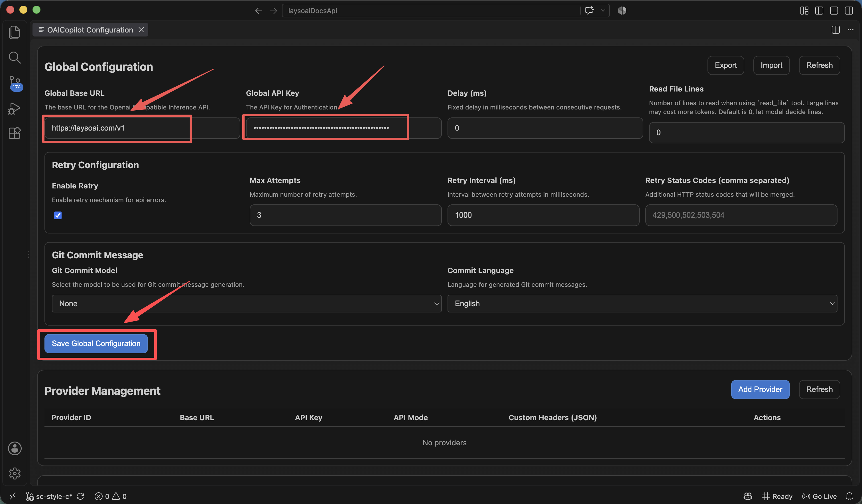862x504 pixels.
Task: Toggle the secondary side bar
Action: 849,11
